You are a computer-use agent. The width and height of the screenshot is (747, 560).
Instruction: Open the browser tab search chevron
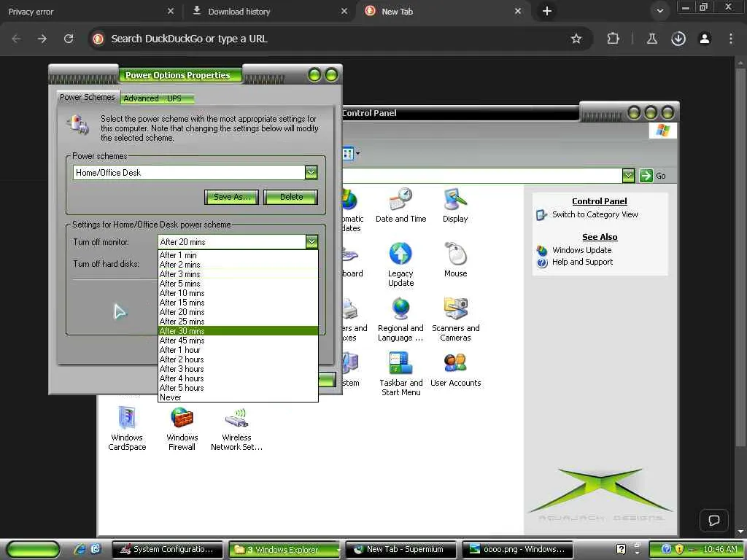[x=659, y=11]
